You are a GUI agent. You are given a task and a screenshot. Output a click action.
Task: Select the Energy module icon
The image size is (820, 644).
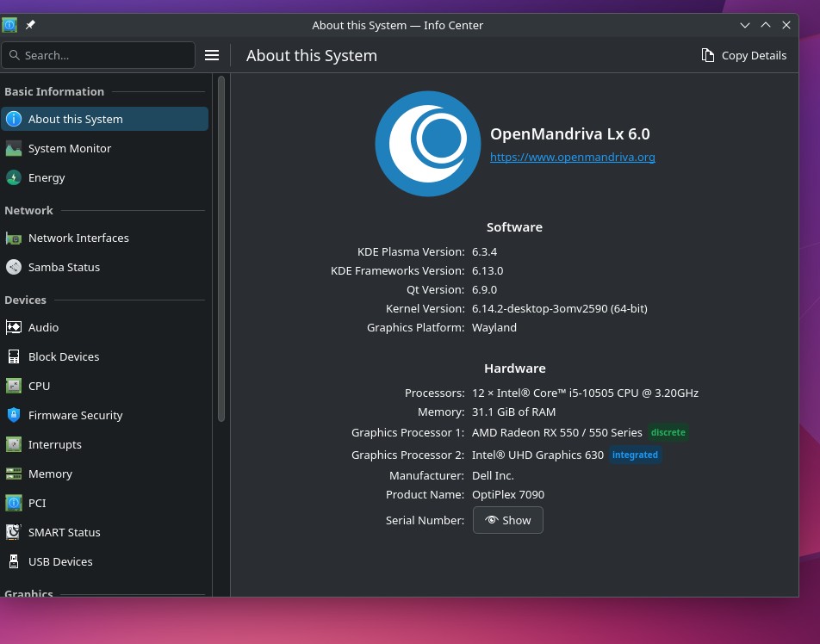14,177
